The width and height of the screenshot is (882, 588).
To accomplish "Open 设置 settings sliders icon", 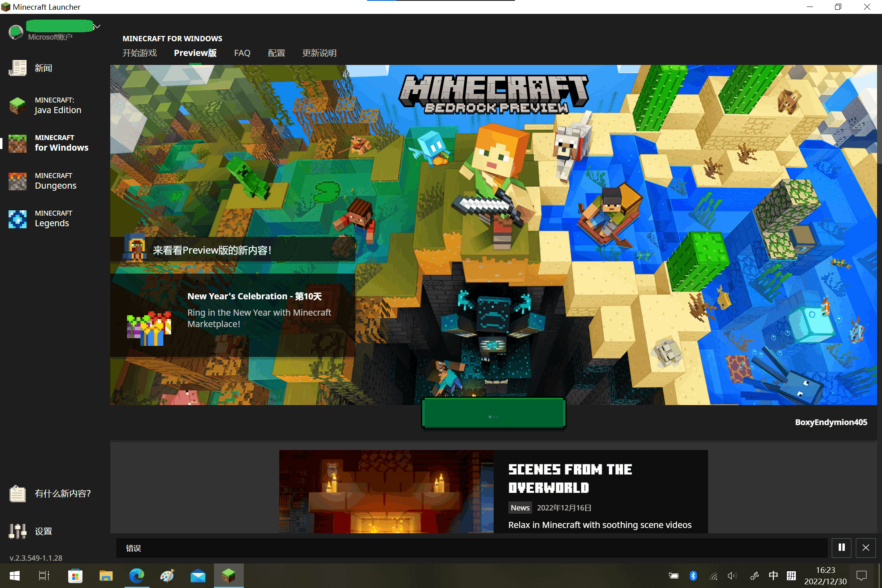I will (x=18, y=531).
